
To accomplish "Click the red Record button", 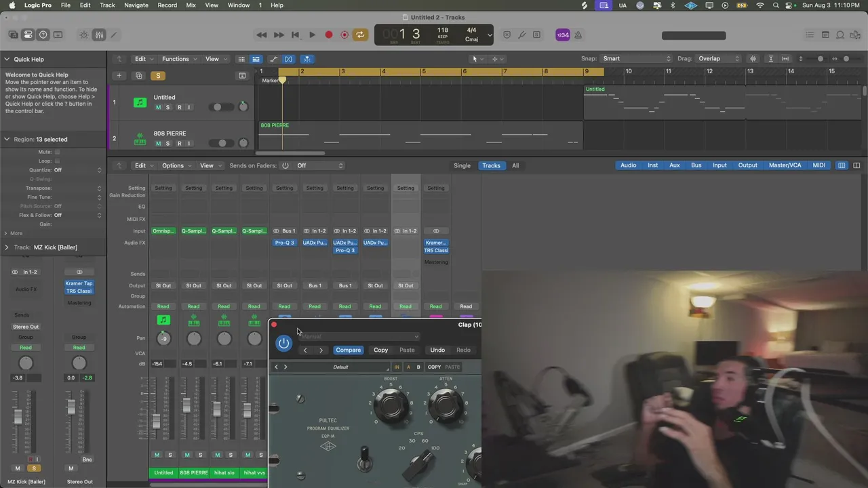I will pos(329,35).
